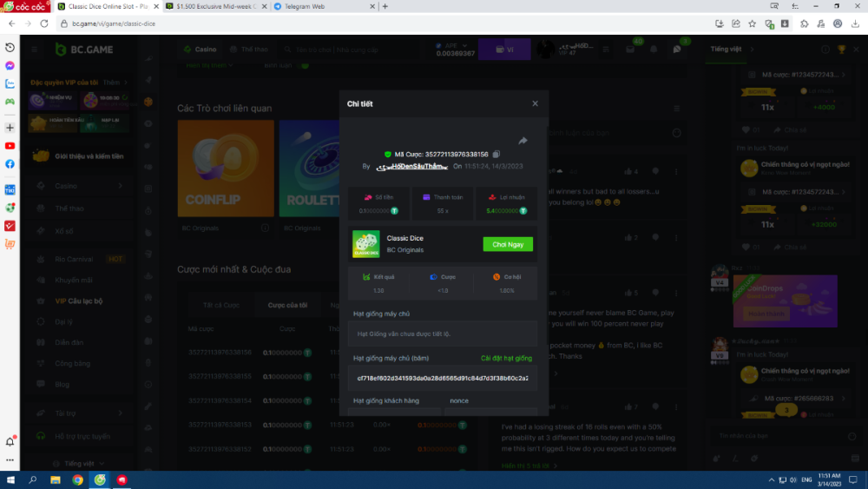Bookmark this page with the star icon
Image resolution: width=868 pixels, height=489 pixels.
(752, 23)
